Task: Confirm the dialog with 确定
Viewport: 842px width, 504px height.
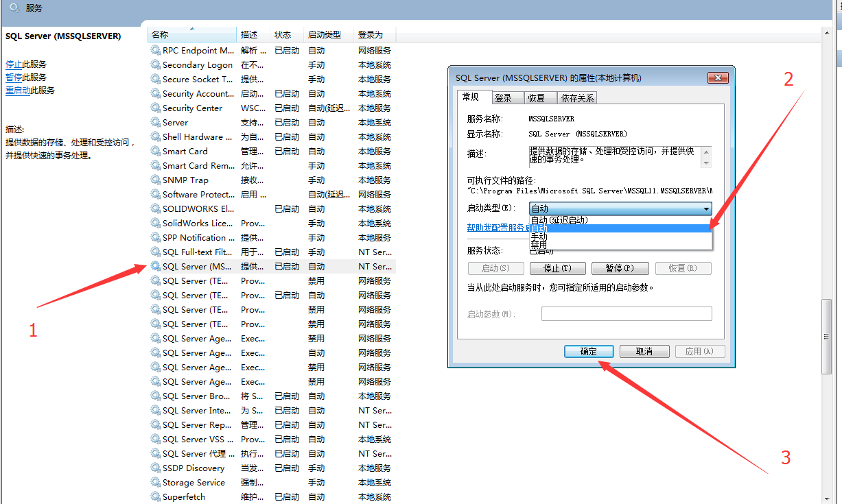Action: pyautogui.click(x=589, y=351)
